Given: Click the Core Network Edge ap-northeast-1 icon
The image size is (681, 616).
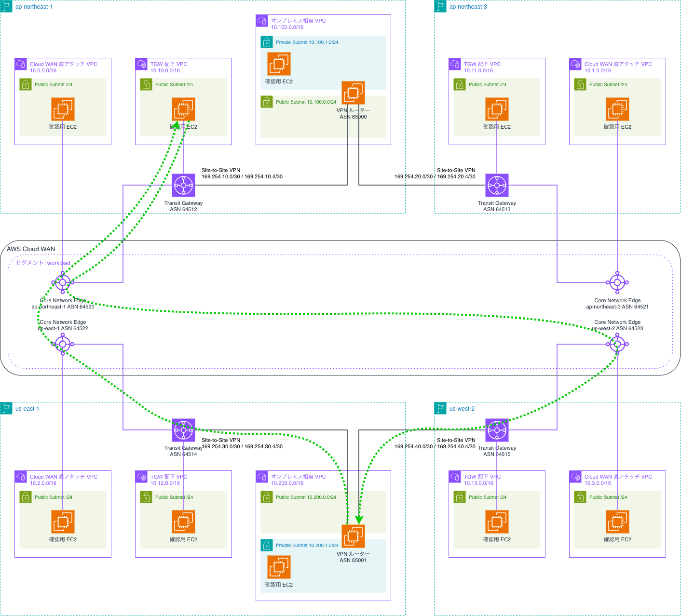Looking at the screenshot, I should [x=63, y=282].
